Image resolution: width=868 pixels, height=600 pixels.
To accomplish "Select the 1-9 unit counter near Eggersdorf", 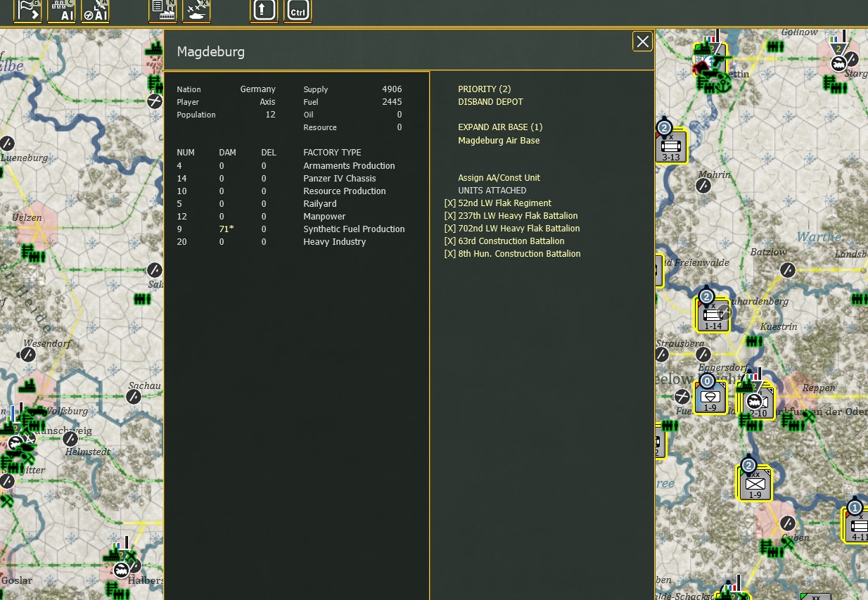I will (710, 398).
